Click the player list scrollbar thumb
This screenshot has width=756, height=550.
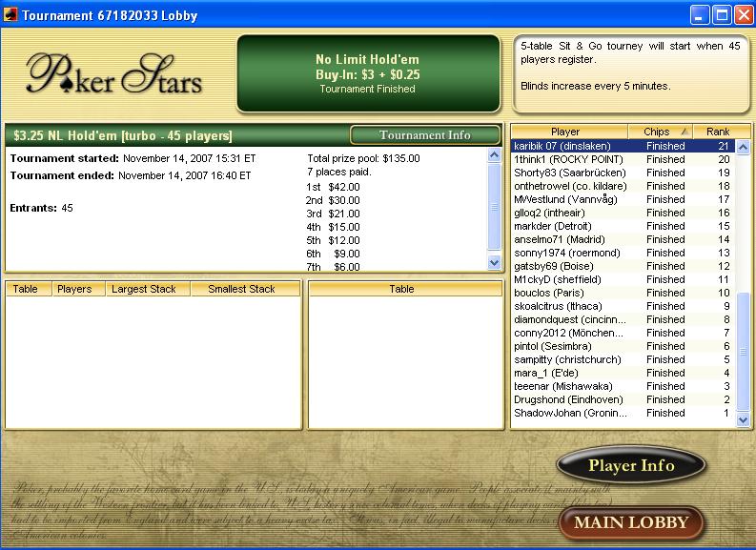coord(743,352)
